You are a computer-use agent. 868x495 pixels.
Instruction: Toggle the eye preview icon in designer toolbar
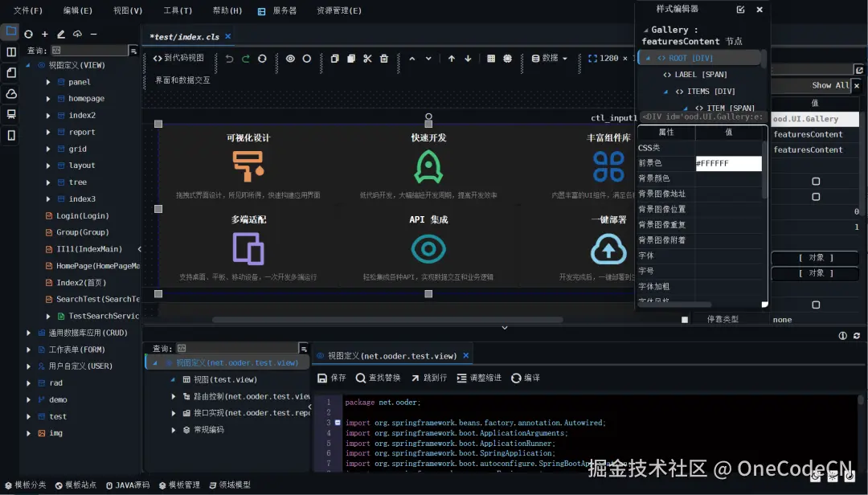290,59
